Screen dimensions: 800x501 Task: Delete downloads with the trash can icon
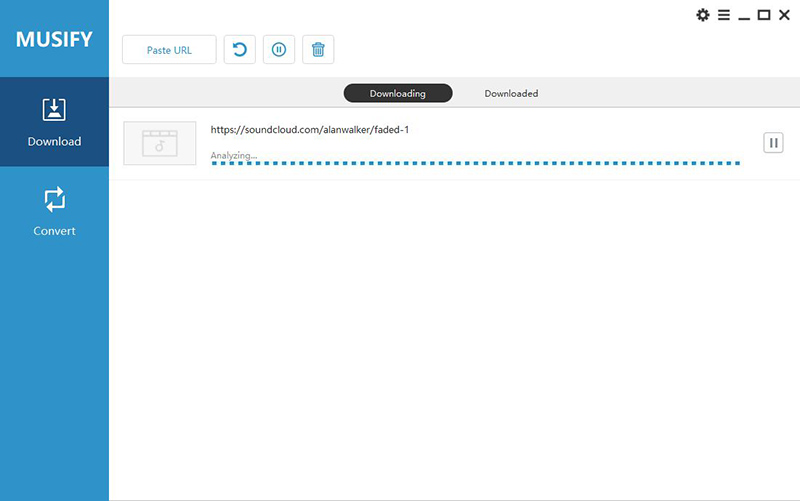pyautogui.click(x=318, y=49)
